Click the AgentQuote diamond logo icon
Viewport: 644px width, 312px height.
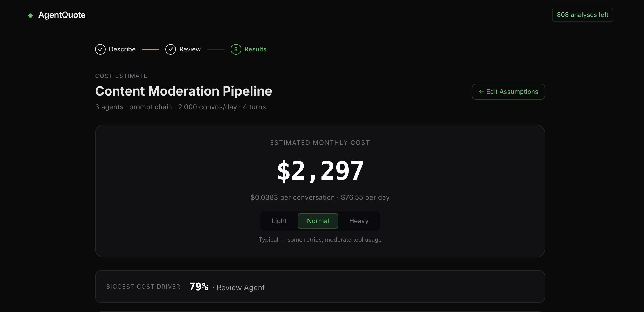tap(30, 15)
